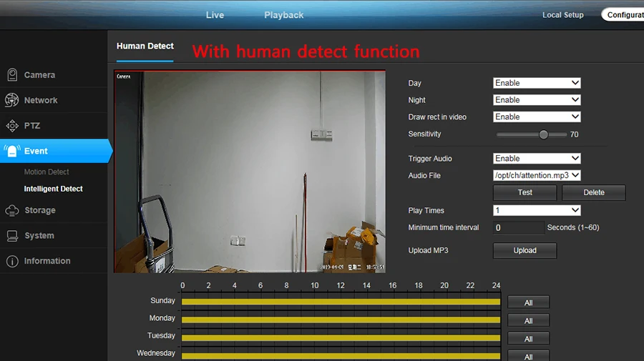Switch to the Live view tab
This screenshot has height=361, width=644.
point(215,15)
